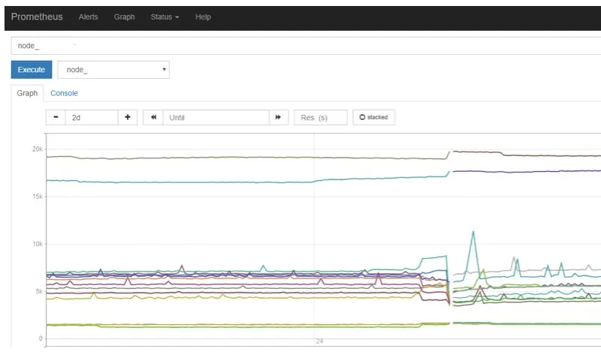Open the Graph menu item
The width and height of the screenshot is (601, 364).
pos(124,17)
